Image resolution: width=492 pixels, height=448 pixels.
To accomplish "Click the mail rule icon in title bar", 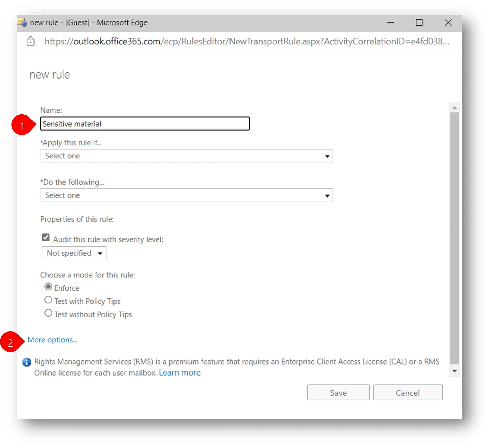I will (22, 22).
